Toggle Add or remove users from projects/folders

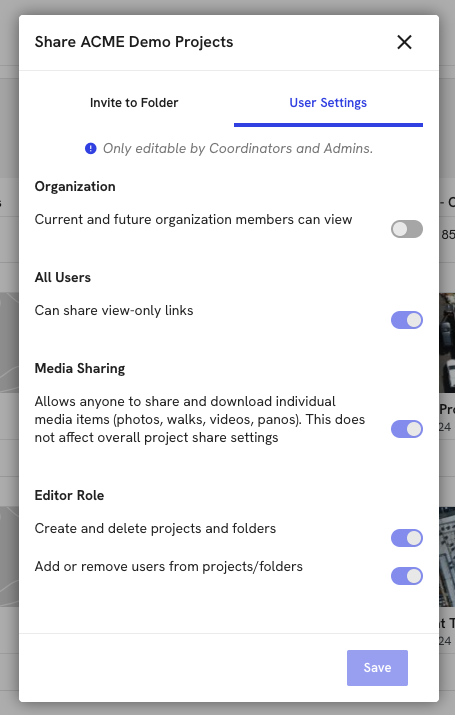(x=407, y=576)
